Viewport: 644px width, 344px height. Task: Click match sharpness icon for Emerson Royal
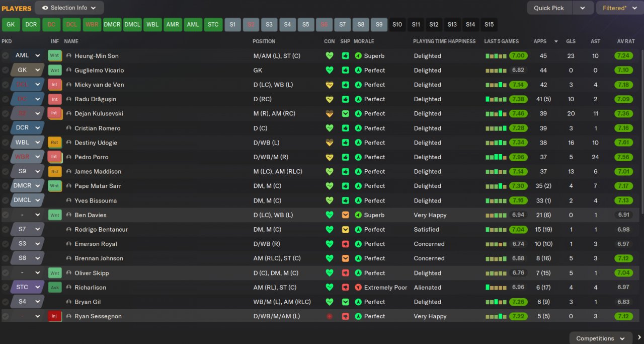(345, 244)
